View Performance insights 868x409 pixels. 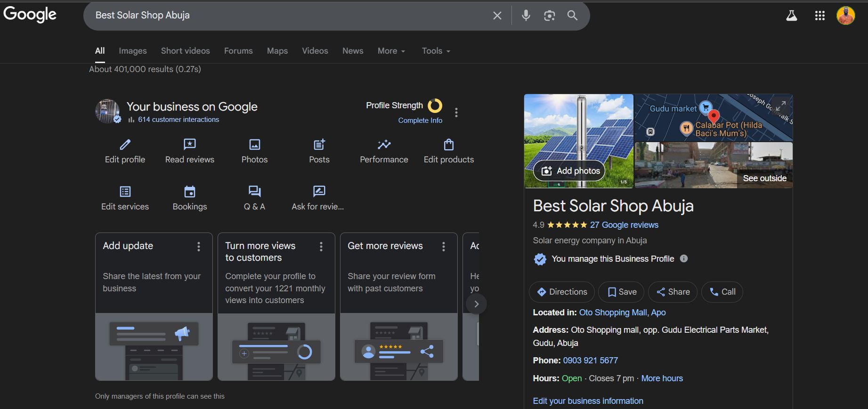[x=384, y=152]
